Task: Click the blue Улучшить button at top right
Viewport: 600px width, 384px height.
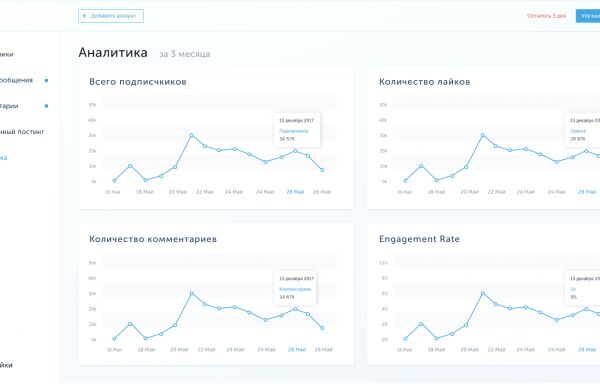Action: 588,16
